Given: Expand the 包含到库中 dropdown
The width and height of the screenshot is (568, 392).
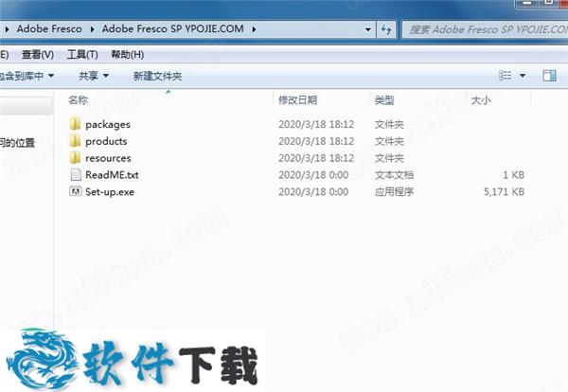Looking at the screenshot, I should (x=27, y=75).
